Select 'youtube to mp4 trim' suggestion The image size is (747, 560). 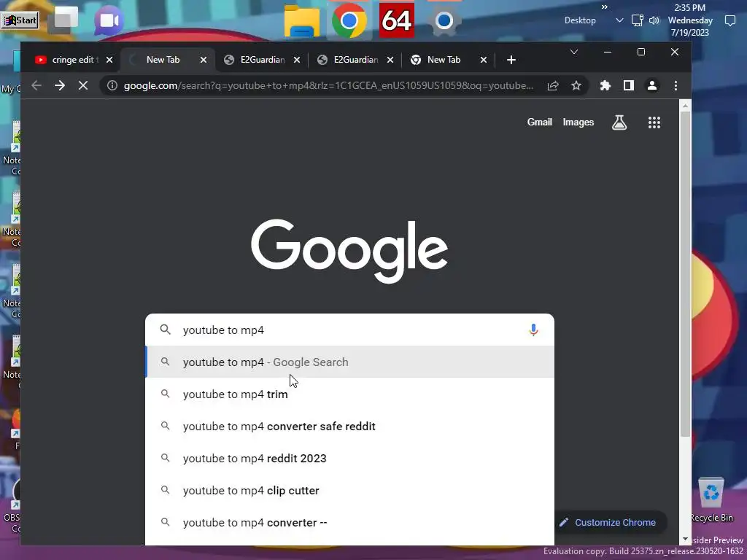349,394
